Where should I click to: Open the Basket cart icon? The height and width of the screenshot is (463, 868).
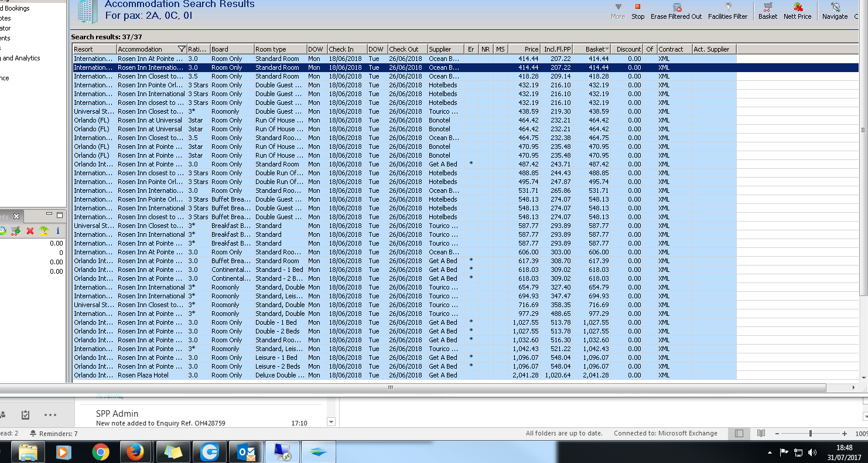(768, 7)
